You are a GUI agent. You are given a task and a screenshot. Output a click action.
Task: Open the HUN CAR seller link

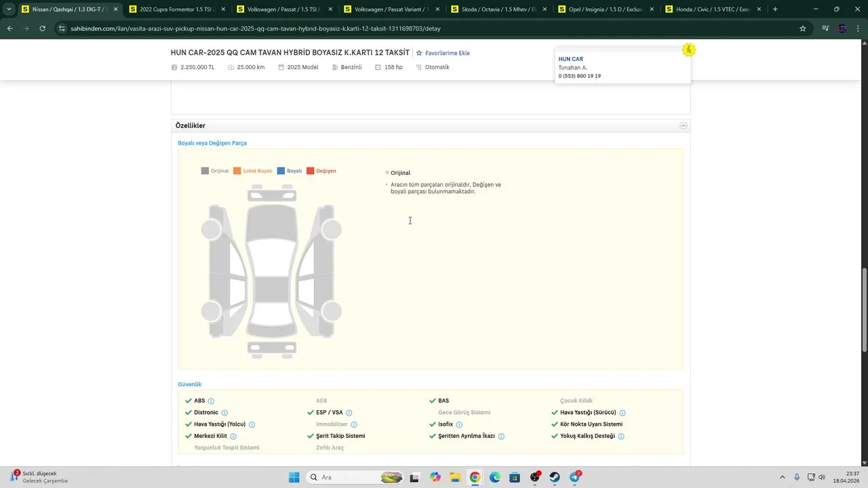pyautogui.click(x=570, y=59)
